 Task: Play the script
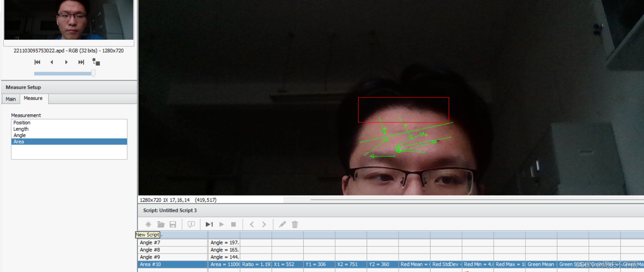pyautogui.click(x=221, y=225)
